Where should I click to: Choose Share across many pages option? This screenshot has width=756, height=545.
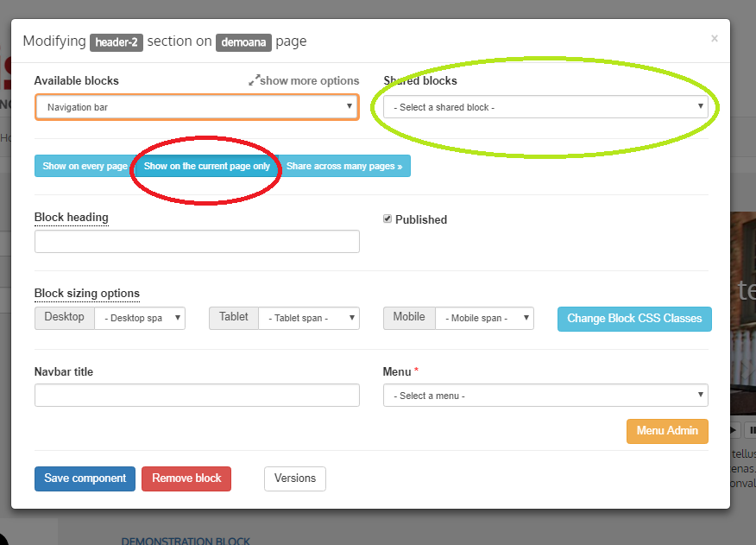coord(344,166)
